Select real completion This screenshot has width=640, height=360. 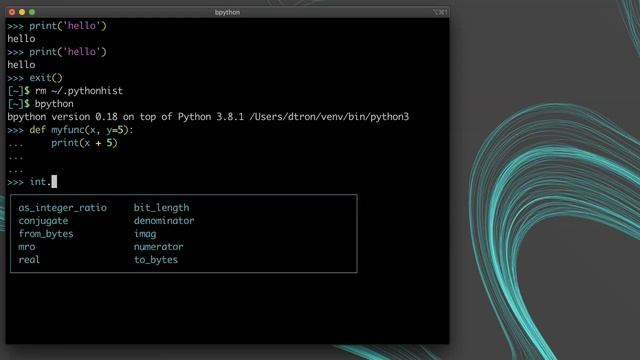[x=29, y=260]
